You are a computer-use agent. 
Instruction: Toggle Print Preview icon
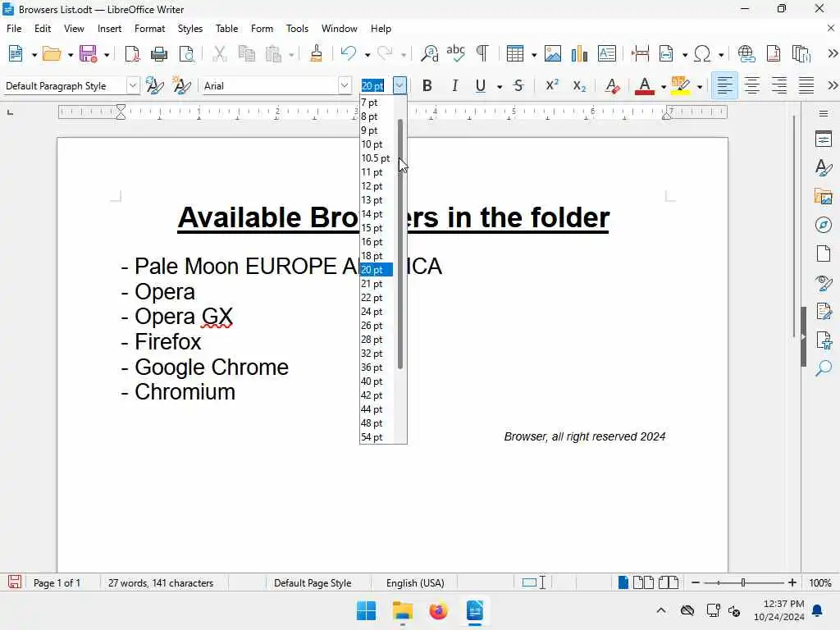[x=186, y=53]
